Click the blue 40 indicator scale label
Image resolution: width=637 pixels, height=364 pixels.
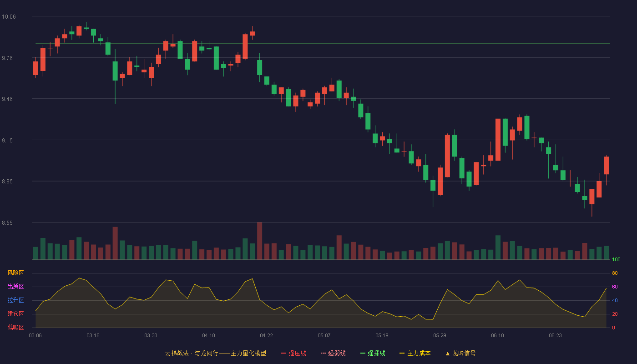tap(615, 300)
